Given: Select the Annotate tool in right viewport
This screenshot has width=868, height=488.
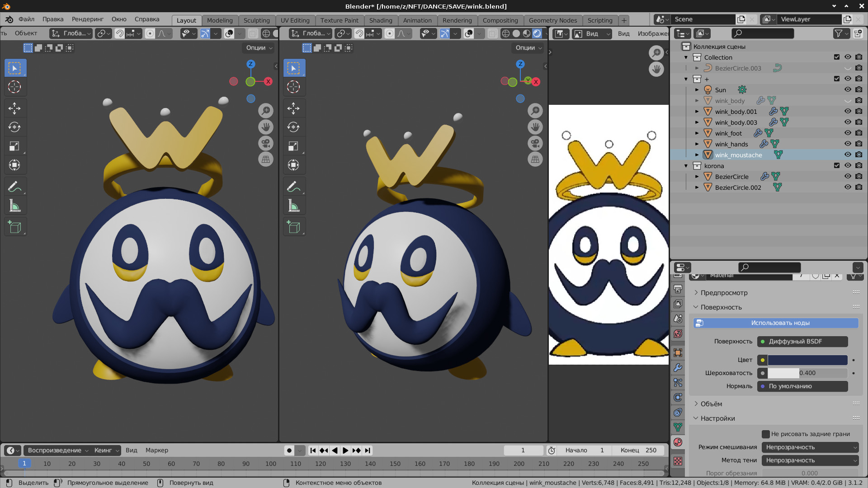Looking at the screenshot, I should pyautogui.click(x=293, y=187).
